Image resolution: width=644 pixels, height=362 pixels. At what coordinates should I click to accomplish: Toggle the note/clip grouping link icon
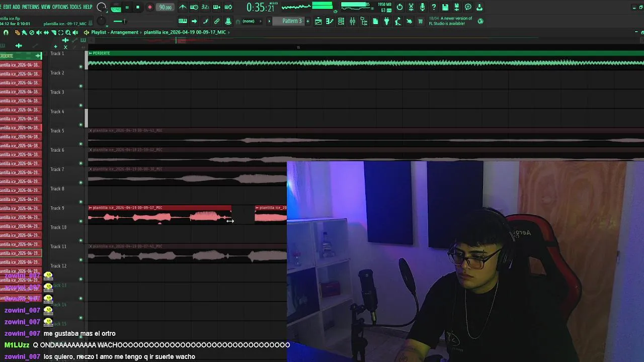click(217, 21)
